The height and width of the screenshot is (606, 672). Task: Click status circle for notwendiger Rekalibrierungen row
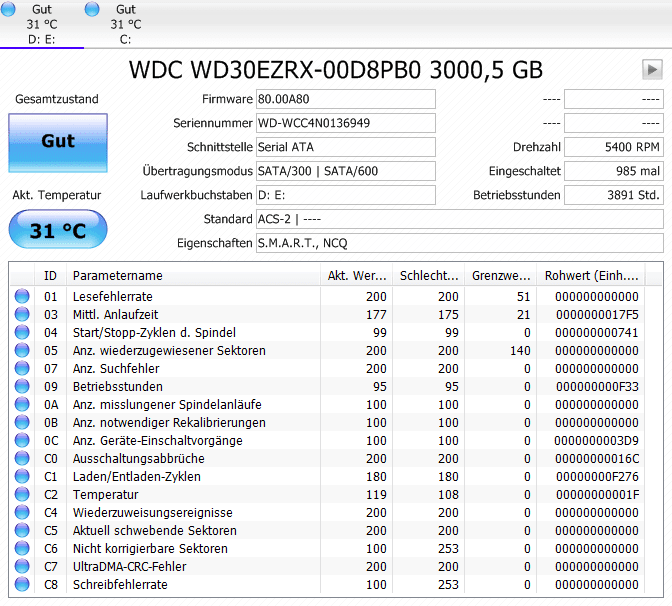point(22,422)
